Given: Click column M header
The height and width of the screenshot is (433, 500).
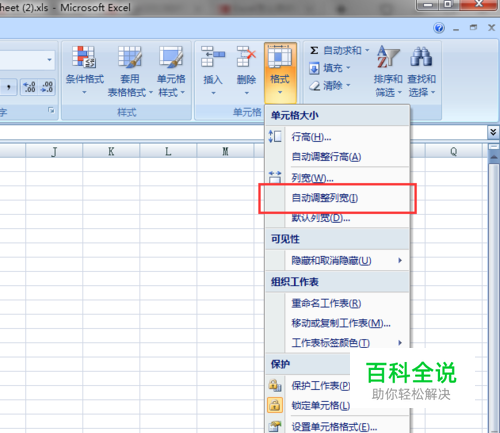Looking at the screenshot, I should click(x=225, y=151).
